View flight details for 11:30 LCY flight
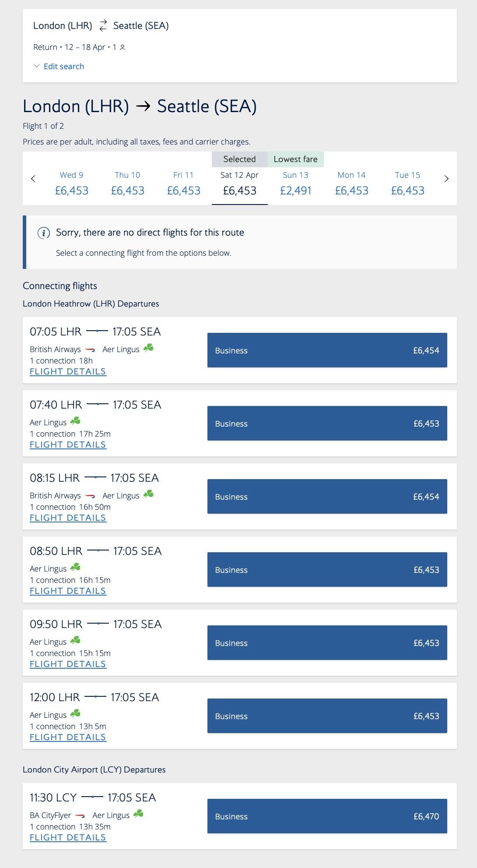 (x=68, y=837)
